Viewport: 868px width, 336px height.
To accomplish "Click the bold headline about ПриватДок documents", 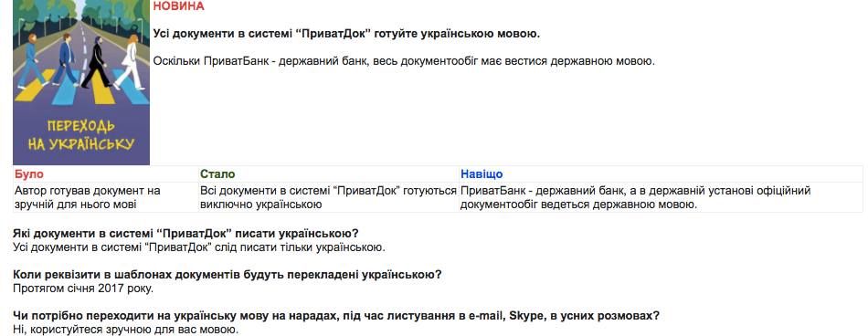I will point(346,34).
